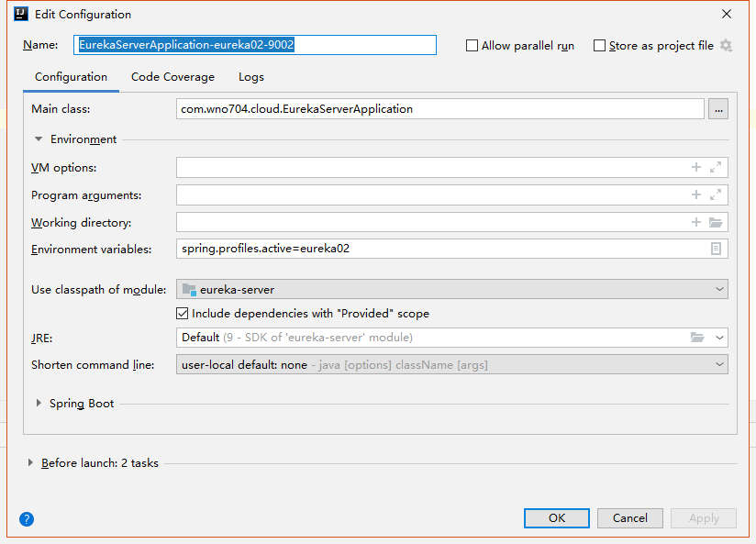
Task: Click the Cancel button
Action: (x=629, y=518)
